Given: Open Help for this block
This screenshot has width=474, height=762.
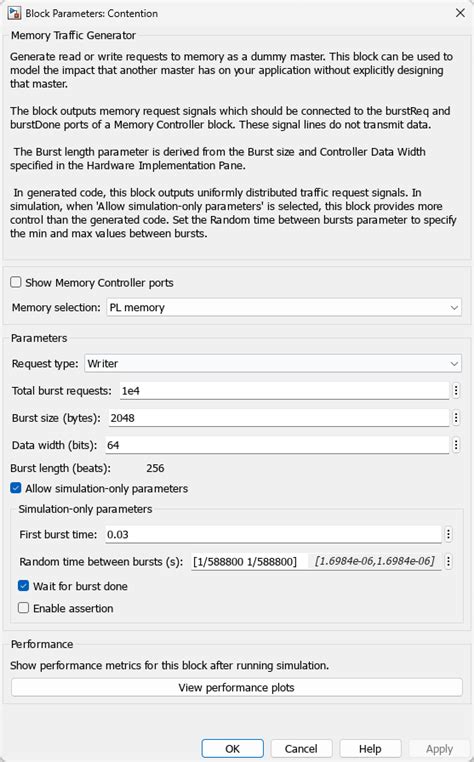Looking at the screenshot, I should pos(370,749).
